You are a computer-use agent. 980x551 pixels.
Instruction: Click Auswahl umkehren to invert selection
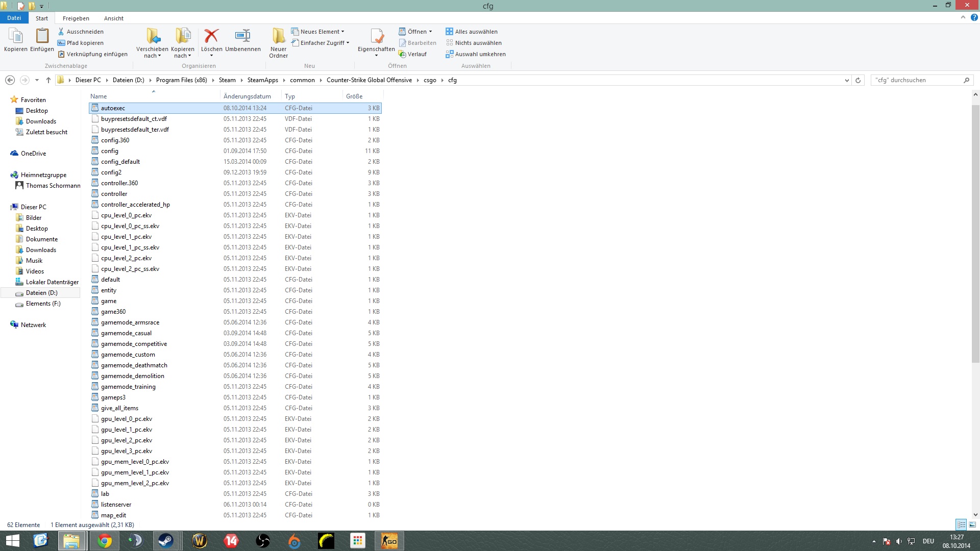480,54
